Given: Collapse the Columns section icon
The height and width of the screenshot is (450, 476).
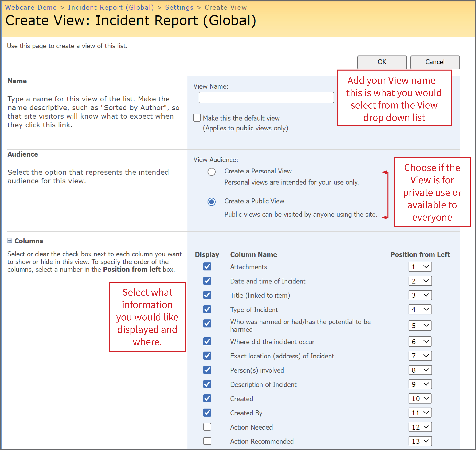Looking at the screenshot, I should (x=10, y=241).
